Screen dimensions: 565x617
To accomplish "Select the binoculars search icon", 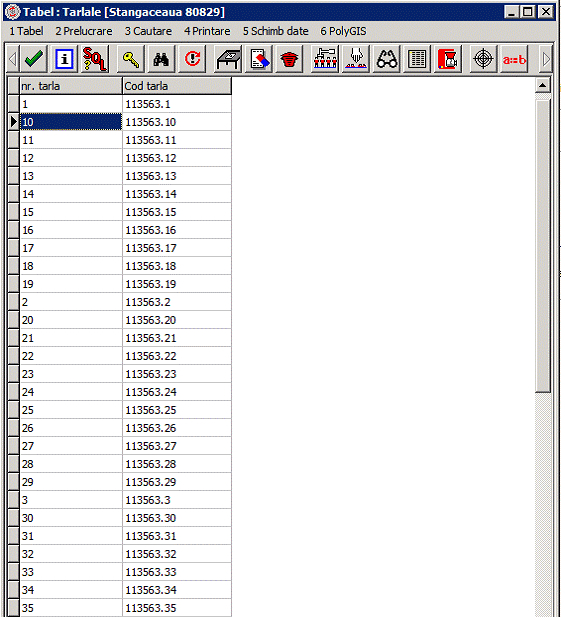I will [161, 59].
